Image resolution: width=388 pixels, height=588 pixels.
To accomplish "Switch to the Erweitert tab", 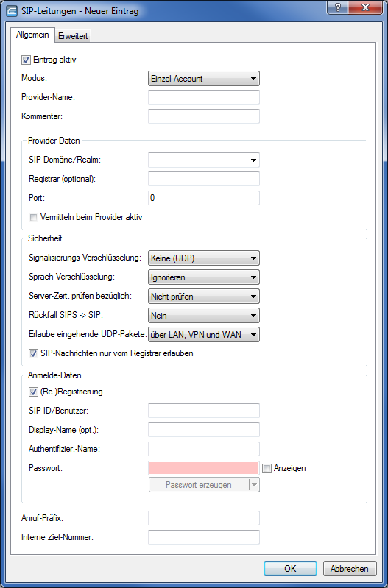I will 73,36.
